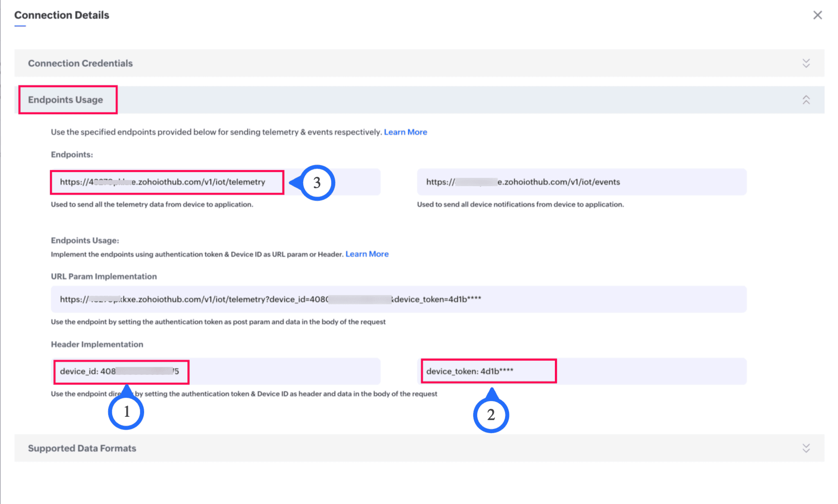
Task: Click the Header Implementation label
Action: tap(97, 344)
